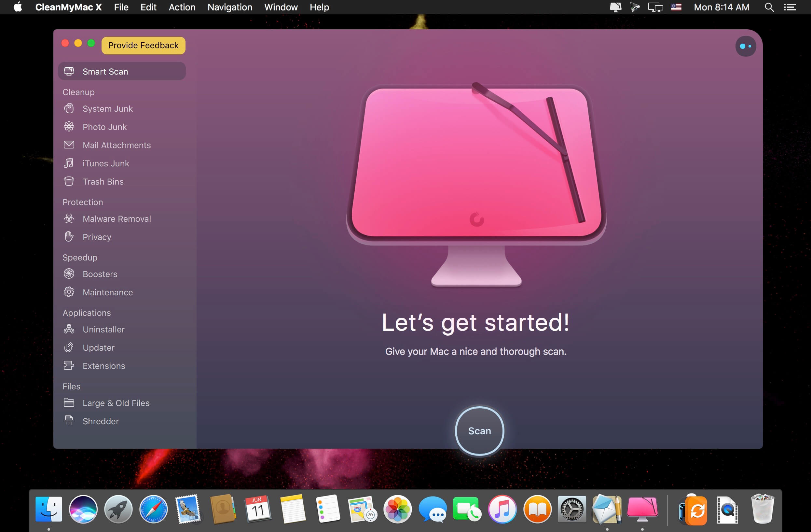The width and height of the screenshot is (811, 532).
Task: Select Photo Junk cleanup option
Action: coord(104,126)
